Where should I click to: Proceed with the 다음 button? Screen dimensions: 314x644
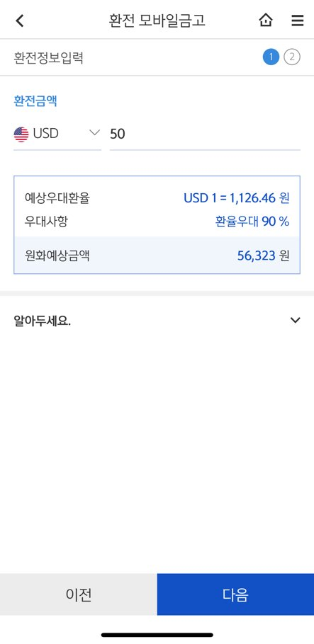(x=235, y=594)
